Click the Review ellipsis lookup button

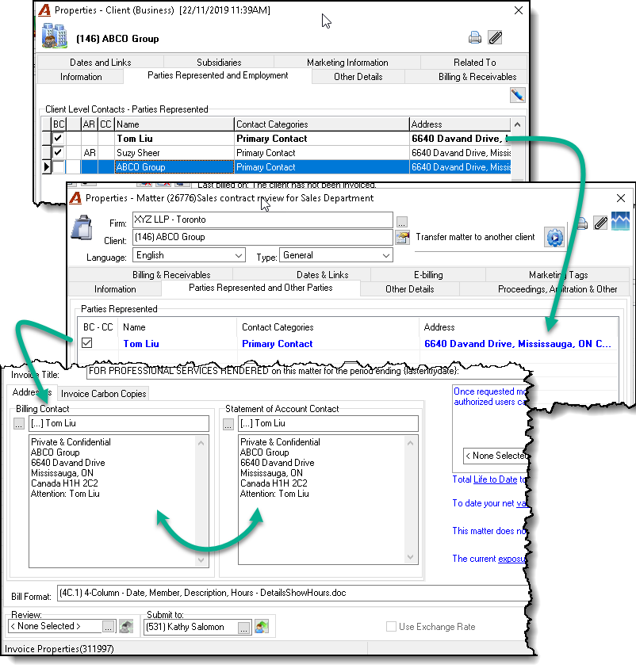click(x=109, y=627)
